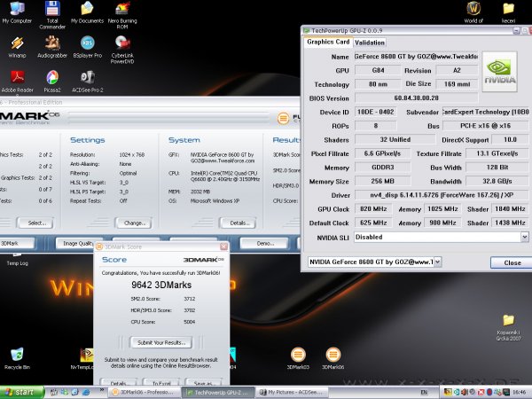Click the Driver version field in GPU-Z
The image size is (532, 399).
[x=442, y=195]
